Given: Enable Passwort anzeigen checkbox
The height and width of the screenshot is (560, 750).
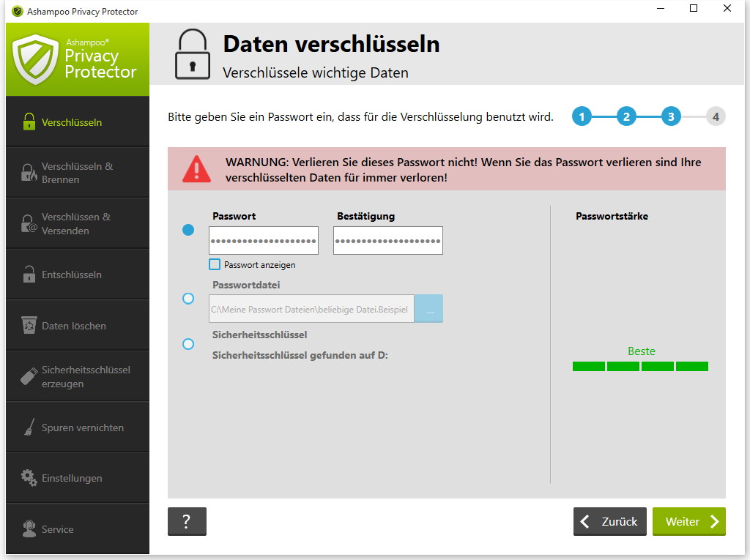Looking at the screenshot, I should click(x=215, y=264).
